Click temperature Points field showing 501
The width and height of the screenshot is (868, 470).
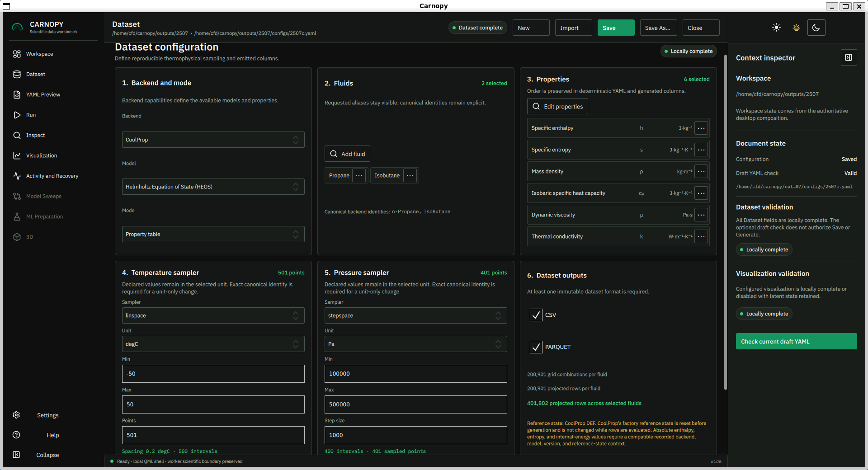pos(213,435)
